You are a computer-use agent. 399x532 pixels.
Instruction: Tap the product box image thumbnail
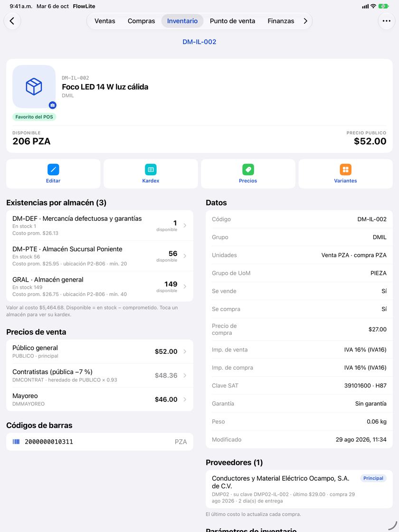pyautogui.click(x=34, y=86)
